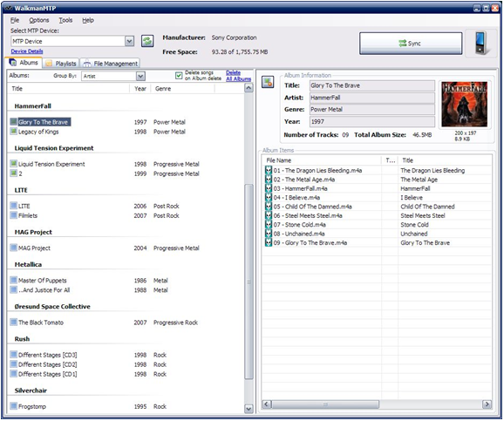Click the HammerFall album cover thumbnail
This screenshot has width=504, height=421.
[464, 104]
